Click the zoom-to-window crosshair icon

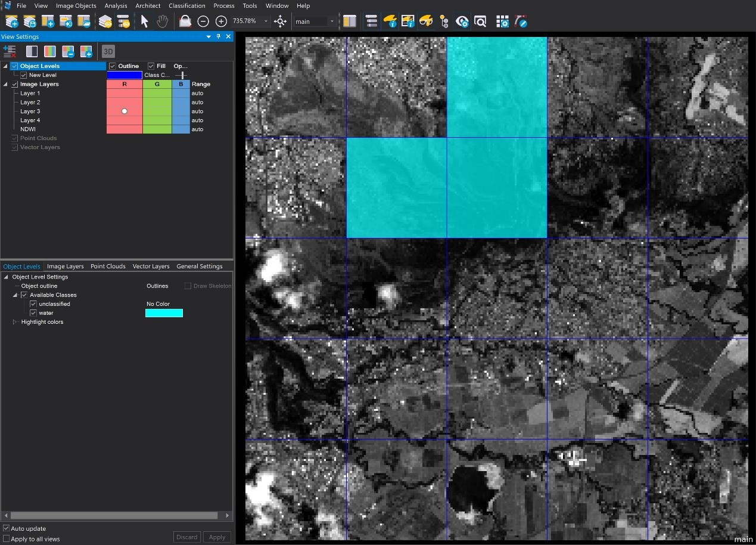tap(280, 21)
